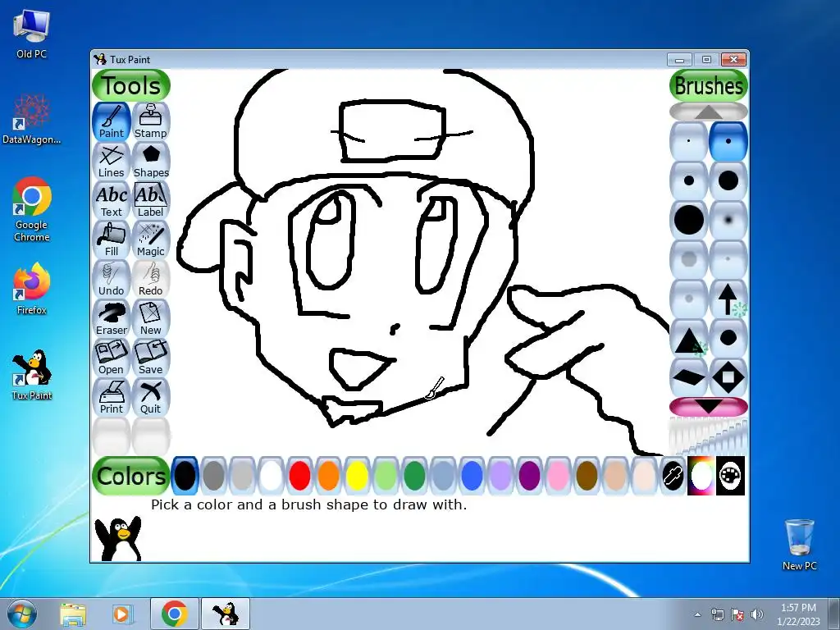Click the grey brushes scroll-up arrow
This screenshot has width=840, height=630.
[708, 112]
